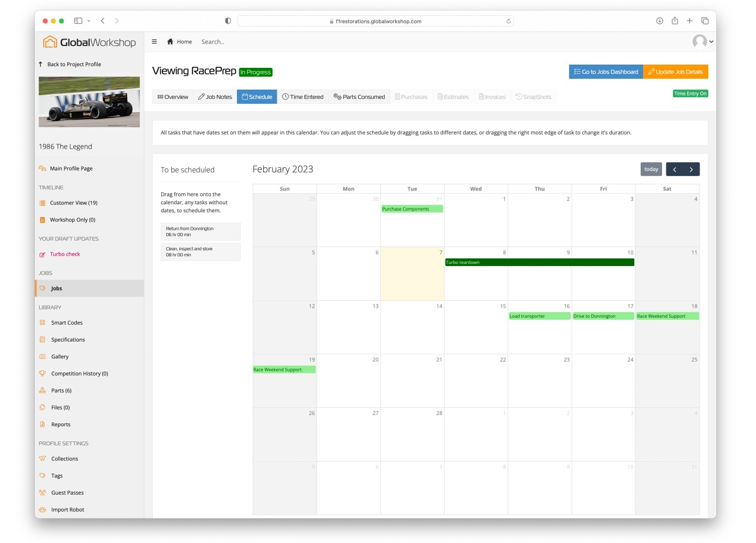Click the Safari privacy shield icon

point(228,21)
